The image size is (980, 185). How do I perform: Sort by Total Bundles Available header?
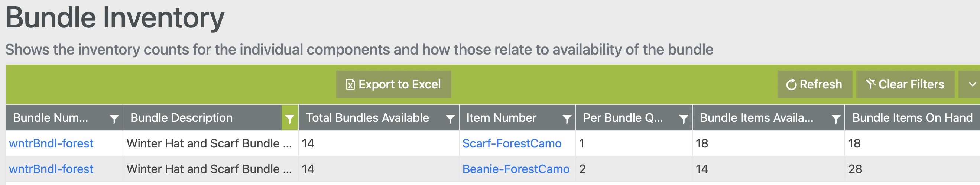click(367, 118)
